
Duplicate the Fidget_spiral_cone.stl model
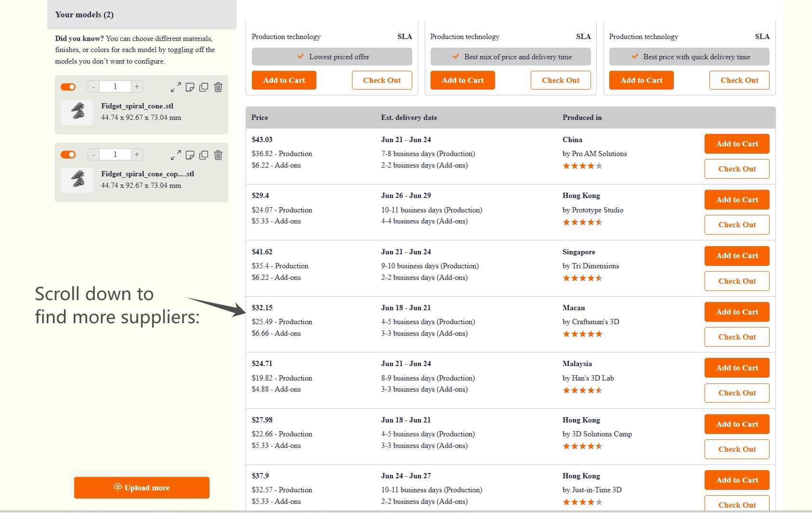click(x=204, y=87)
